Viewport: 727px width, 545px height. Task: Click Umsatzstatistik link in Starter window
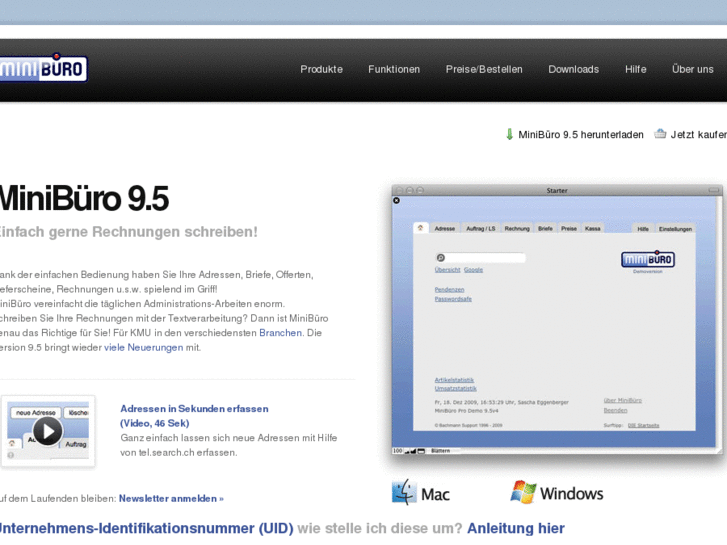point(455,388)
